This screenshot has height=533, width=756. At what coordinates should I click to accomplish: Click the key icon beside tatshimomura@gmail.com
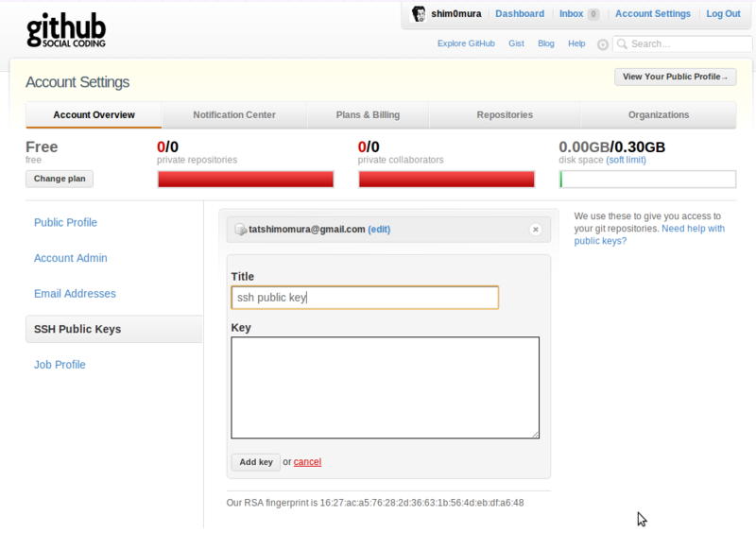[241, 230]
